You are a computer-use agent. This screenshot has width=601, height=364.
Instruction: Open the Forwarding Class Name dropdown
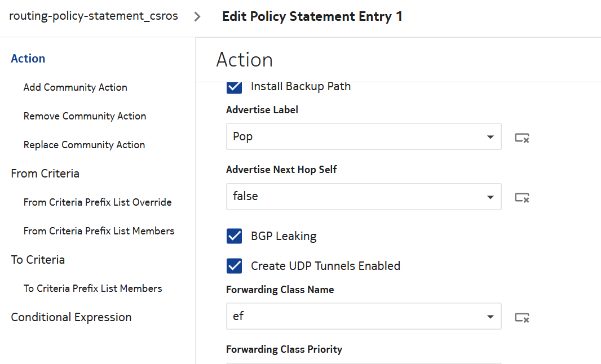click(490, 317)
